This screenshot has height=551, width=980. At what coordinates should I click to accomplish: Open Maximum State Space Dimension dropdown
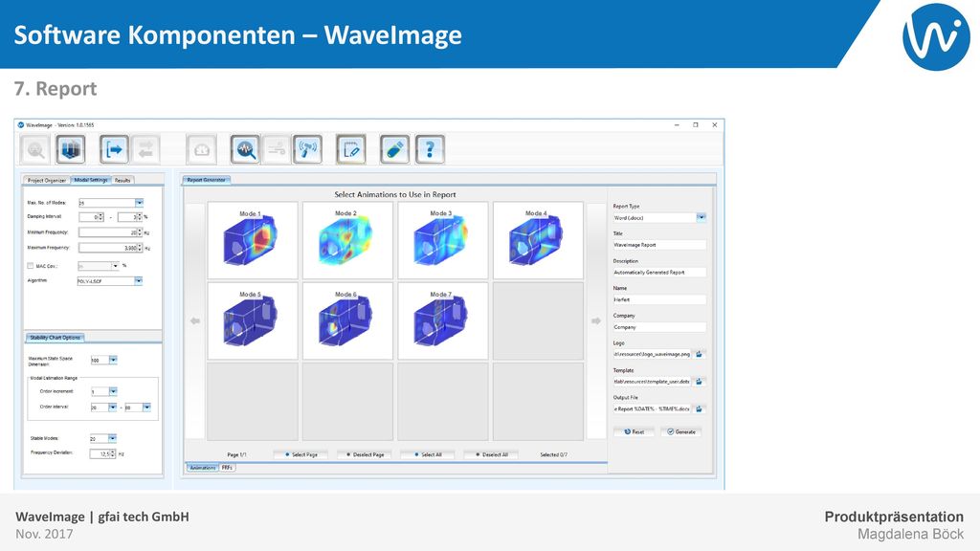pyautogui.click(x=113, y=360)
